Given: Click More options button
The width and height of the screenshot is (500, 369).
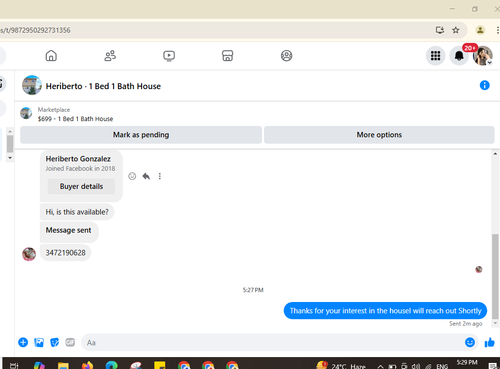Looking at the screenshot, I should [379, 135].
